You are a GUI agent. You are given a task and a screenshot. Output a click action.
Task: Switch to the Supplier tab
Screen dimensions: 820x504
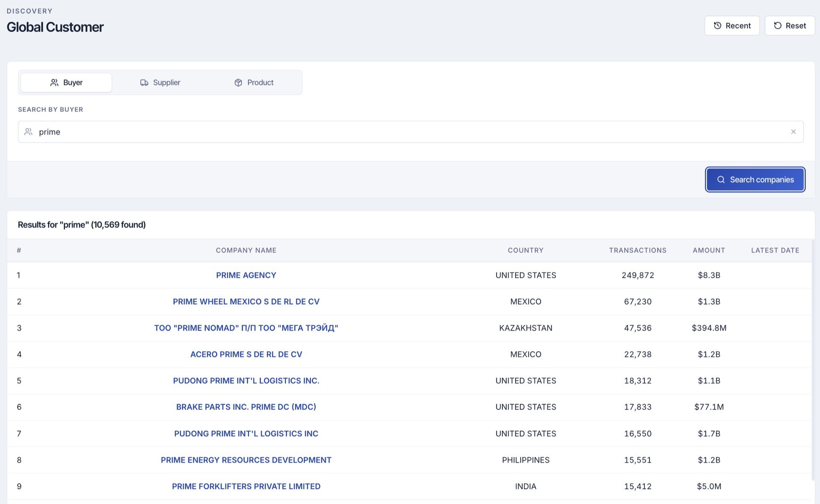point(160,82)
